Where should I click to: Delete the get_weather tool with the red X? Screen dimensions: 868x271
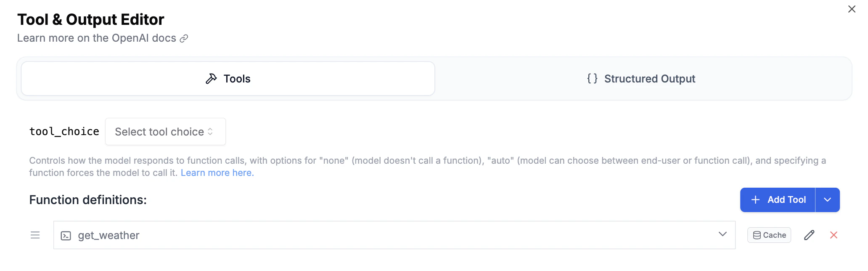pos(834,235)
